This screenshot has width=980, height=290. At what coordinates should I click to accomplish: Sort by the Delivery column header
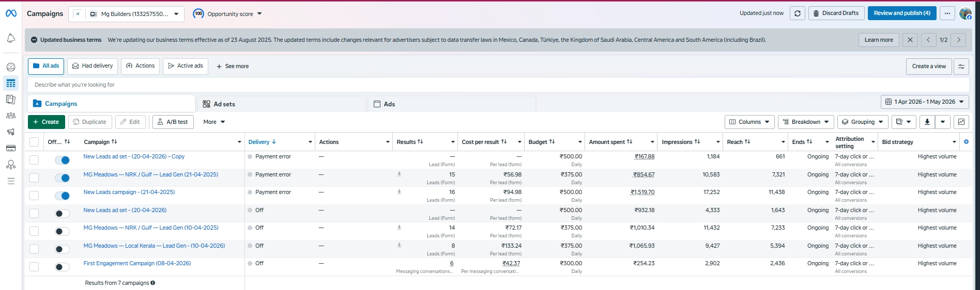262,142
